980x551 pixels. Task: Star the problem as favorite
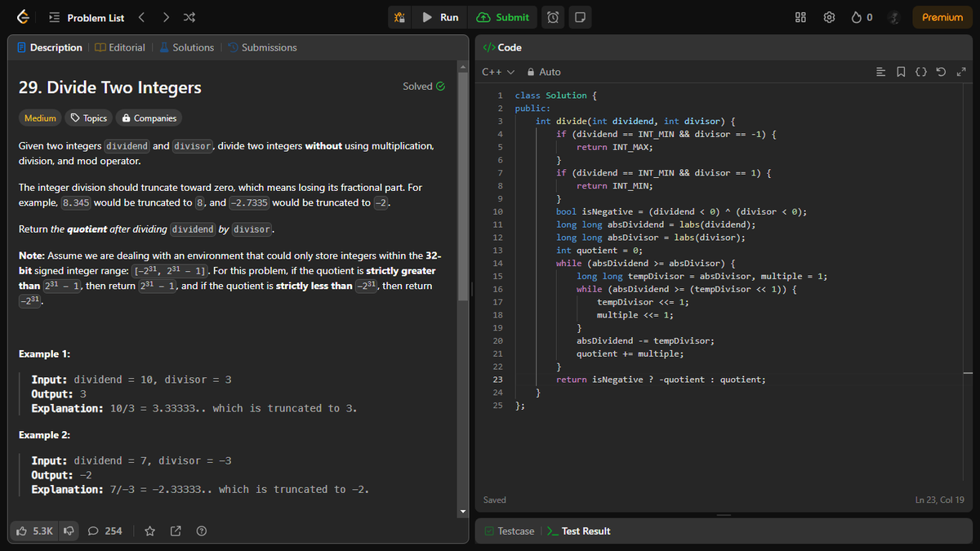149,531
